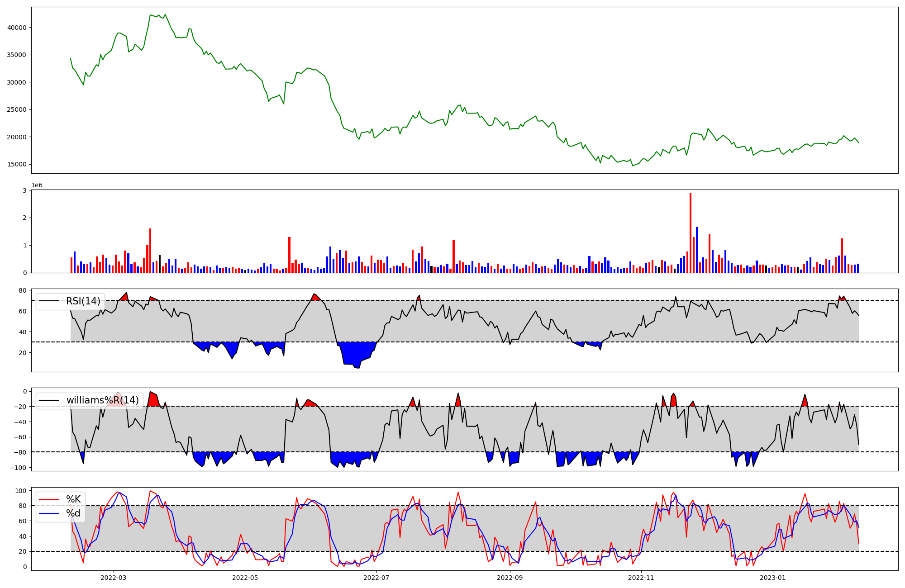Image resolution: width=905 pixels, height=588 pixels.
Task: Click the 40000 price axis tick label
Action: 17,28
